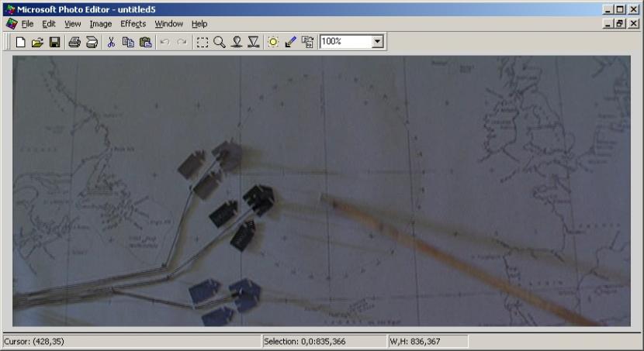Save the image using the floppy disk icon
644x351 pixels.
54,42
